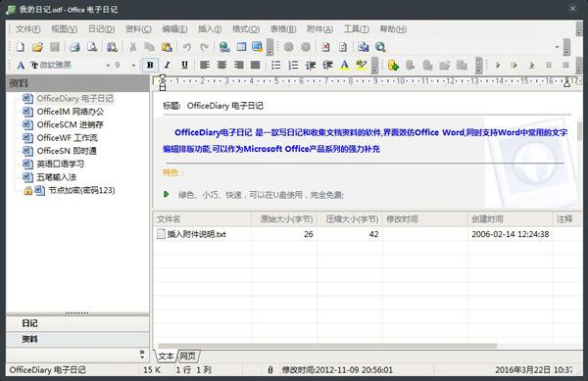Viewport: 588px width, 381px height.
Task: Justify the text alignment
Action: pos(256,66)
